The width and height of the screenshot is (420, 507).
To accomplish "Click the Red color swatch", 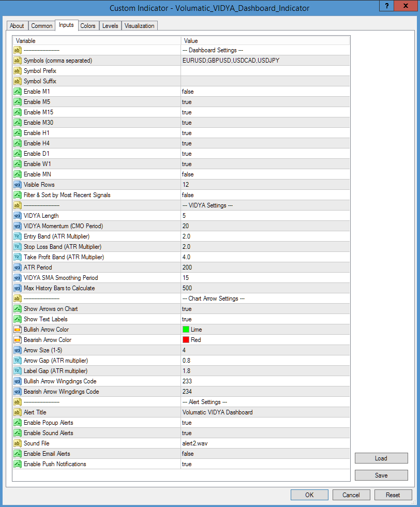I will pos(186,340).
